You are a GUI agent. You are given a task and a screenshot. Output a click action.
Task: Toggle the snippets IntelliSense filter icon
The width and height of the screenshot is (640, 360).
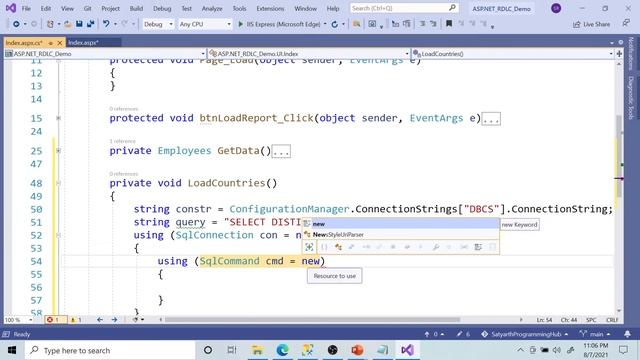tap(492, 247)
